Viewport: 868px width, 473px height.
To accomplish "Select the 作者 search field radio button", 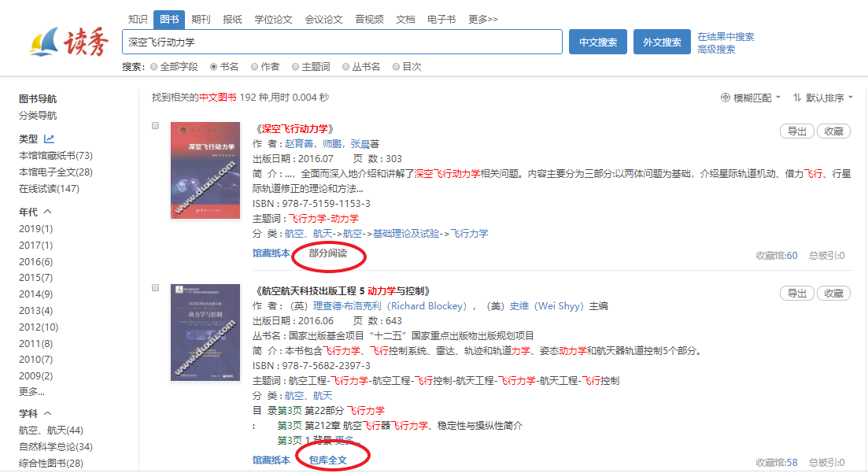I will point(255,67).
